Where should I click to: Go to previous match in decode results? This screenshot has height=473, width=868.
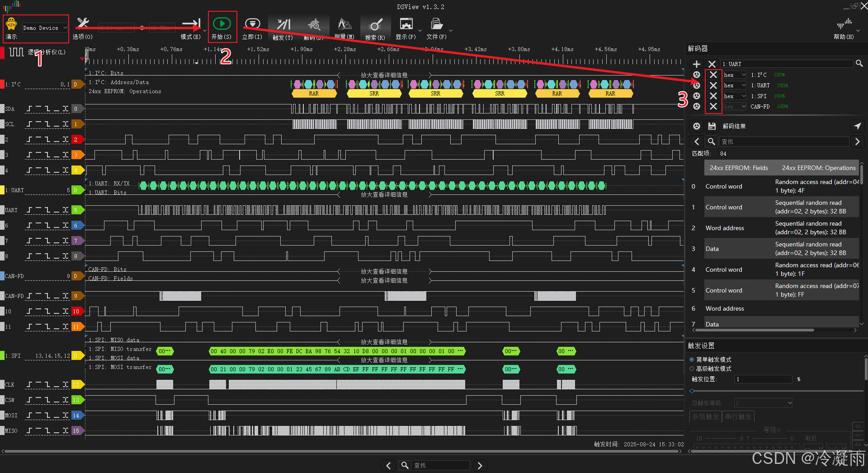coord(697,142)
